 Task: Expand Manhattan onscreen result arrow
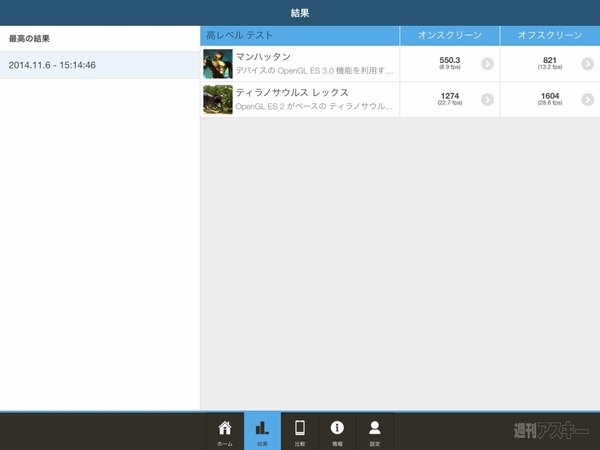click(487, 64)
